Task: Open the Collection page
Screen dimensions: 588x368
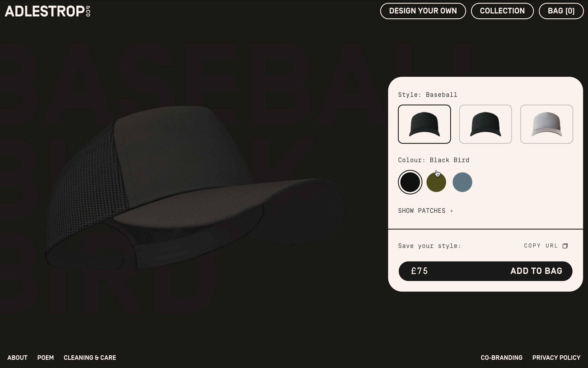Action: 502,11
